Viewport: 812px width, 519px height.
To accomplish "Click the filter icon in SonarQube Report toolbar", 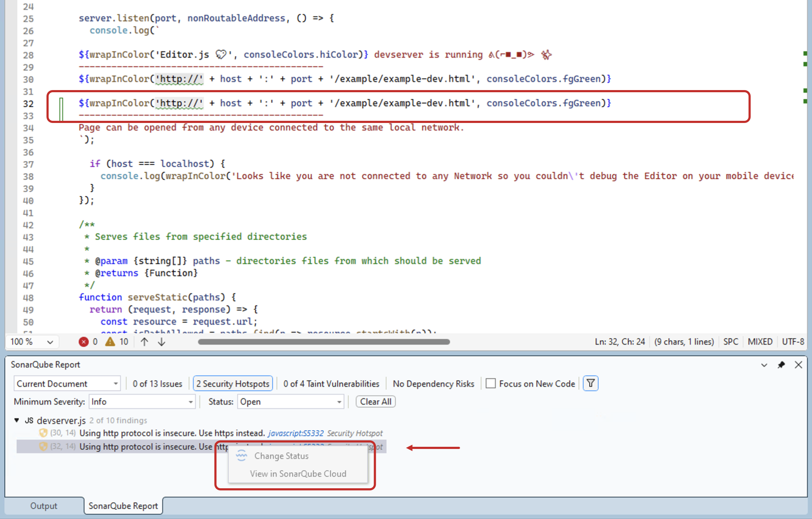I will click(x=590, y=383).
